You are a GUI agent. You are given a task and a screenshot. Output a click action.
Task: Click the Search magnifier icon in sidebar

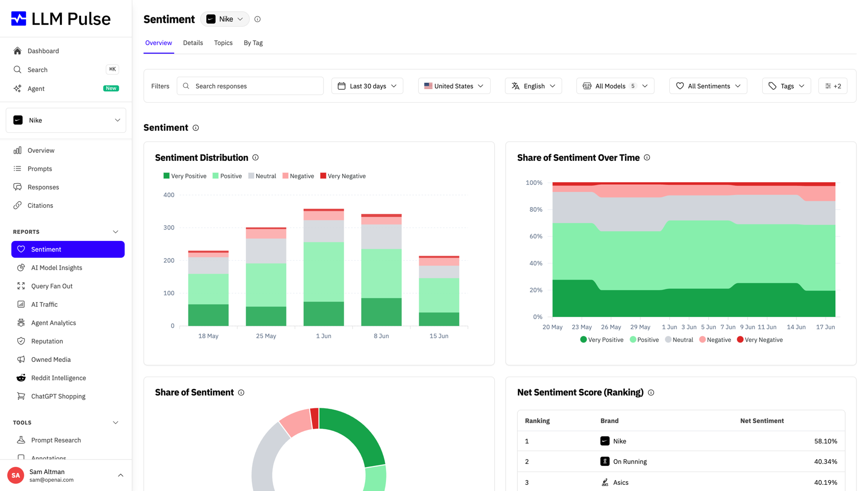tap(17, 69)
